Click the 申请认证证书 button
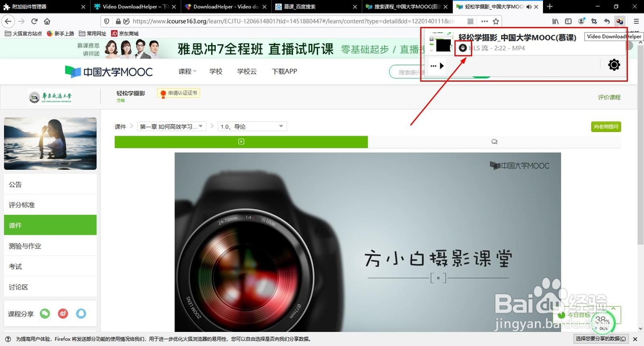This screenshot has width=644, height=346. click(178, 93)
